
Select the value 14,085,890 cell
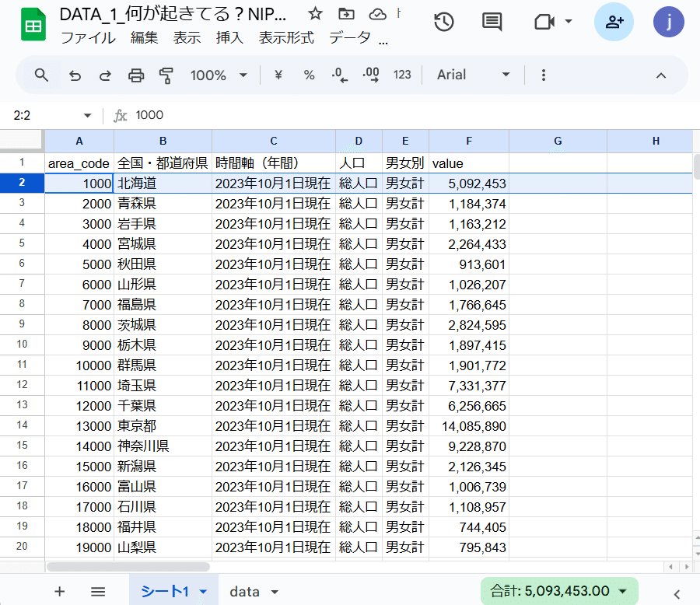pyautogui.click(x=469, y=426)
